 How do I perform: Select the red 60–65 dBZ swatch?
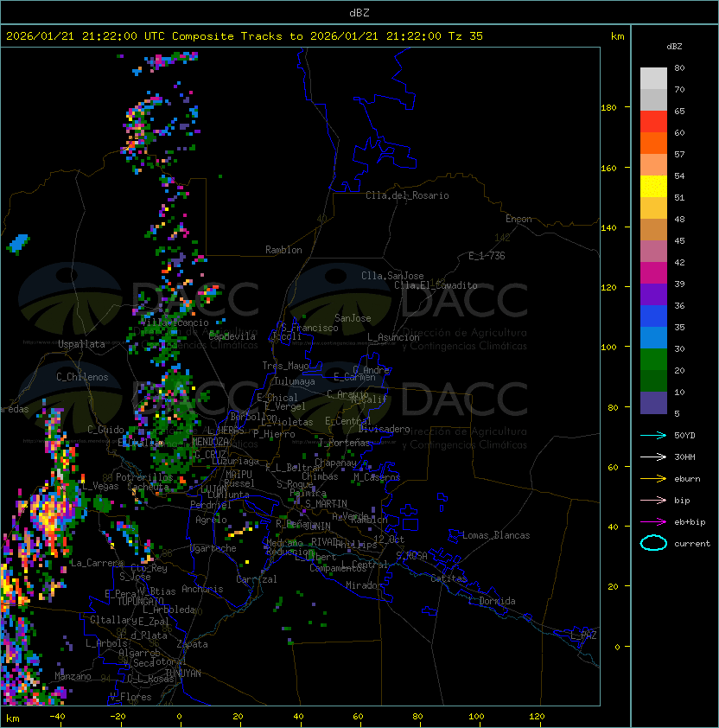[x=653, y=122]
